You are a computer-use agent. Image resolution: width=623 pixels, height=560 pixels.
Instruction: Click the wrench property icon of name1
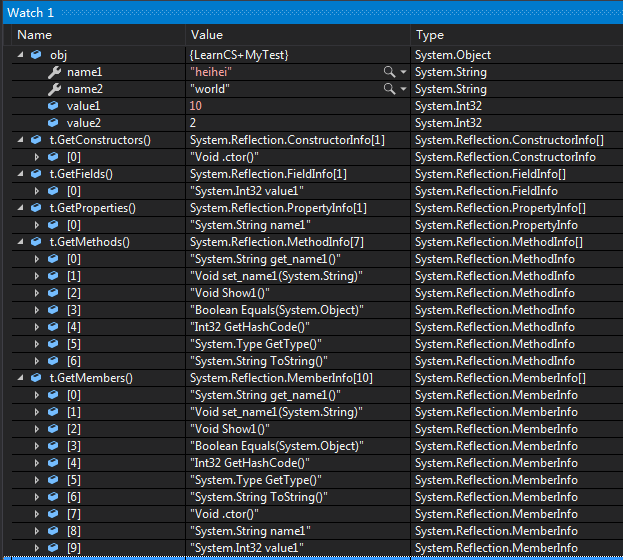54,72
